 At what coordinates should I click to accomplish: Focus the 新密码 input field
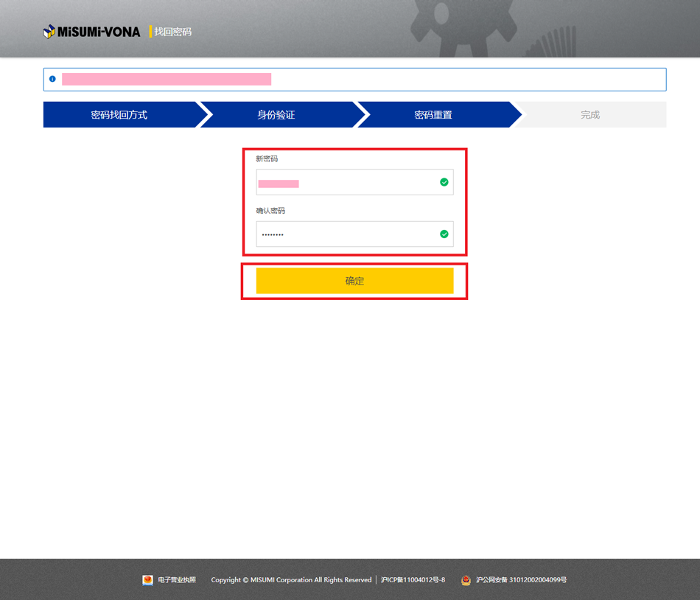(346, 182)
